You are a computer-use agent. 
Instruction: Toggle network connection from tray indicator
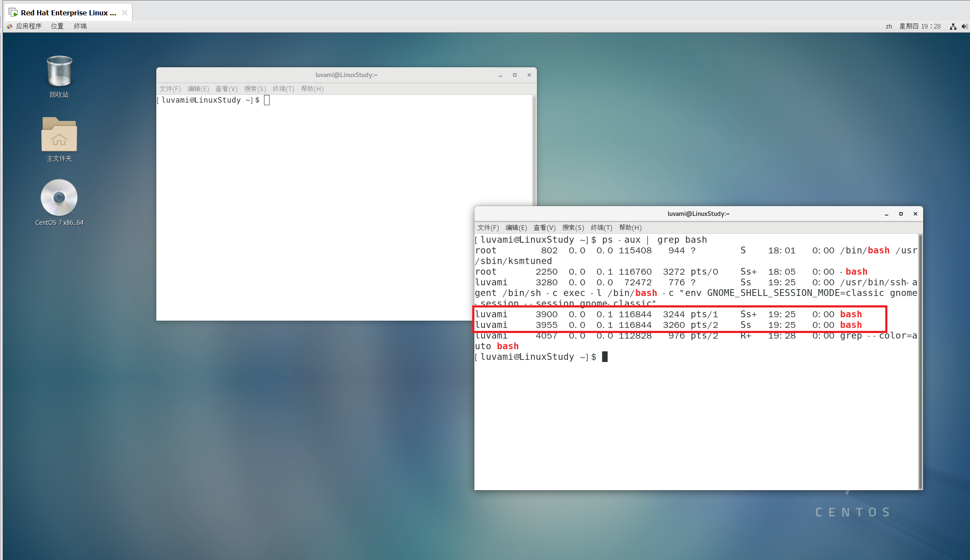[953, 26]
